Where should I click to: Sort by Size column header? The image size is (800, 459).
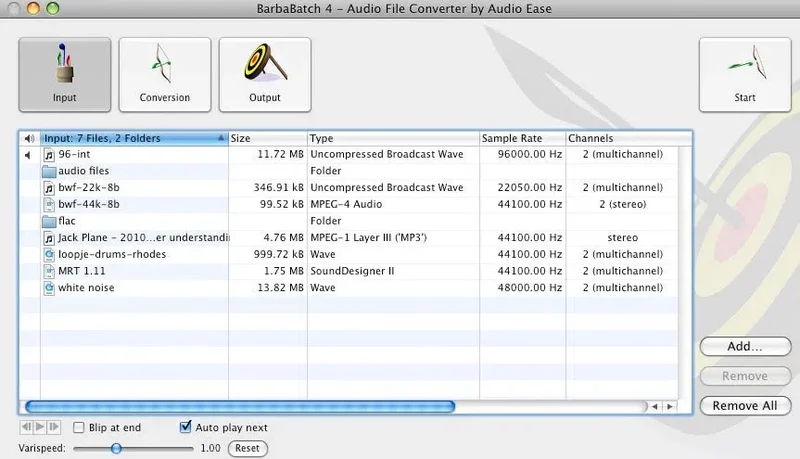(268, 138)
